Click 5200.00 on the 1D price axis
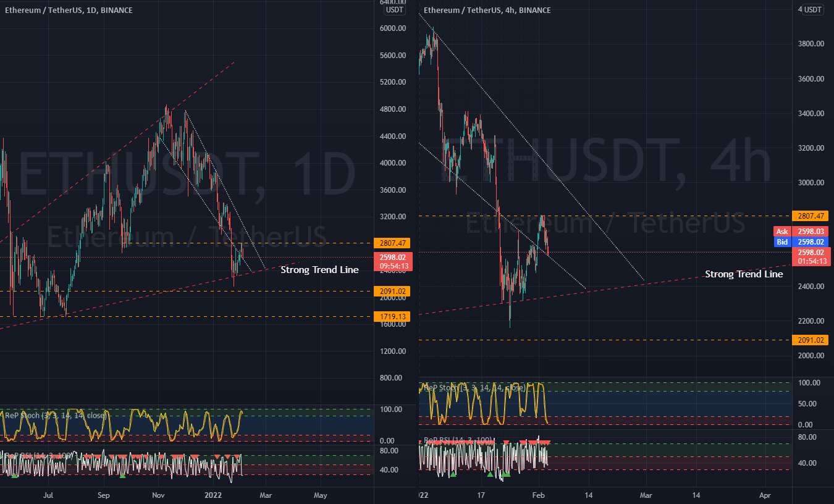The height and width of the screenshot is (504, 834). (393, 82)
